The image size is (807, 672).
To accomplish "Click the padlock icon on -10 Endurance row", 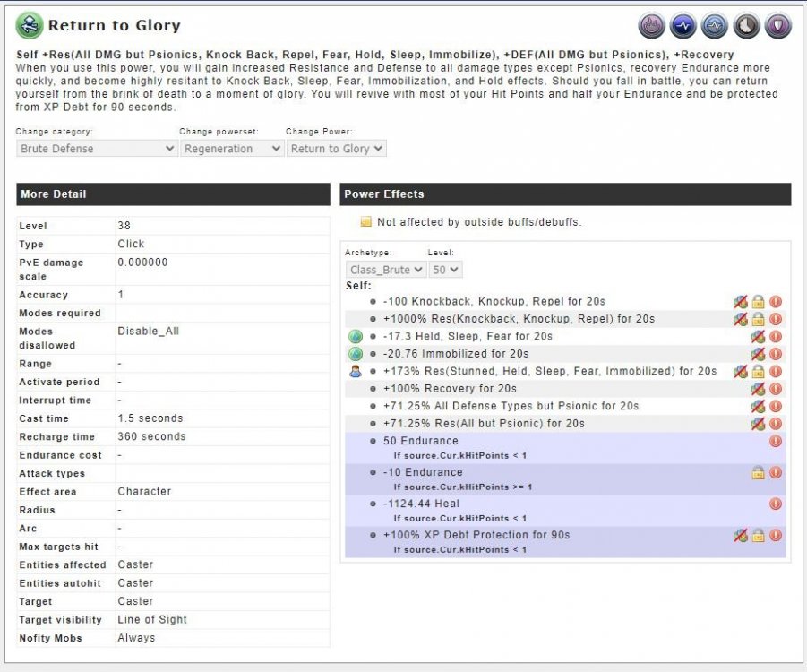I will (758, 472).
